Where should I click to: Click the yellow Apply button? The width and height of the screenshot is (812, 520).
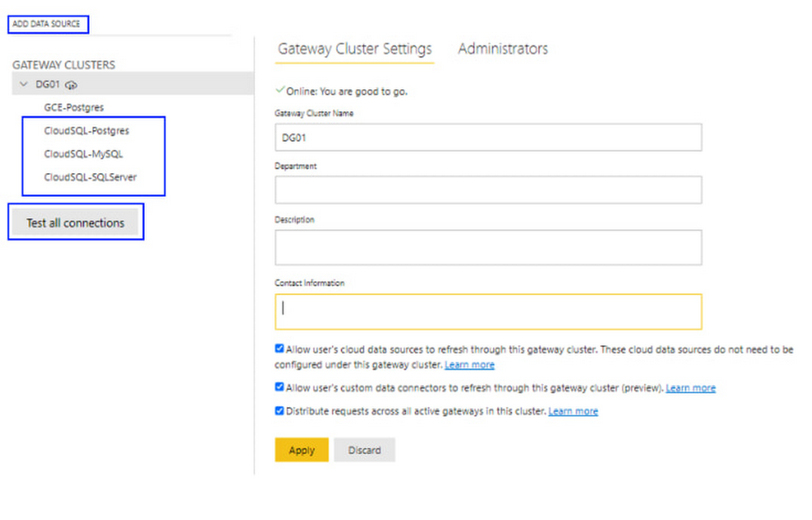(301, 450)
